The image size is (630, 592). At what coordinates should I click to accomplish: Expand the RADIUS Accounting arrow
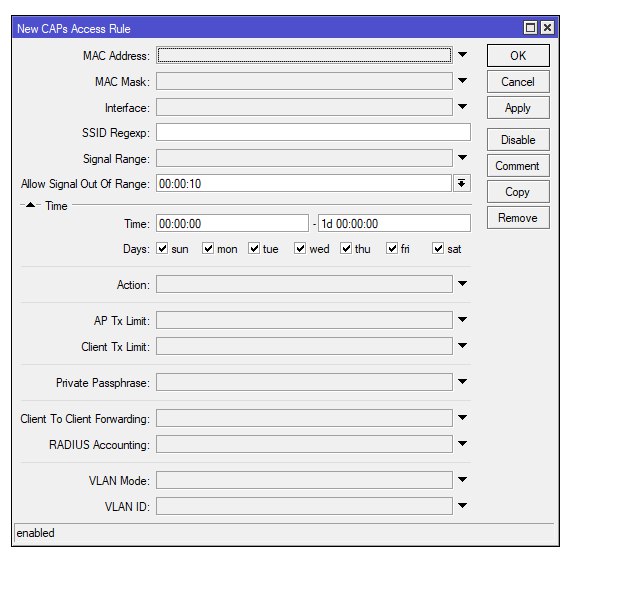(462, 443)
